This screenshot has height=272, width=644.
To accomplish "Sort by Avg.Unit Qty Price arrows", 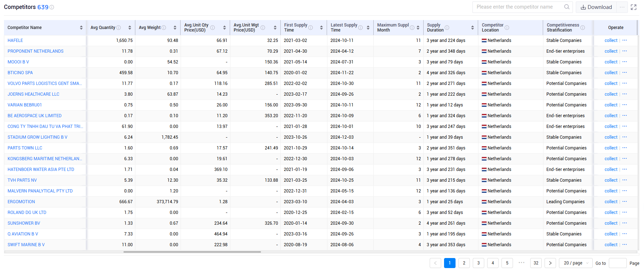I will click(224, 28).
